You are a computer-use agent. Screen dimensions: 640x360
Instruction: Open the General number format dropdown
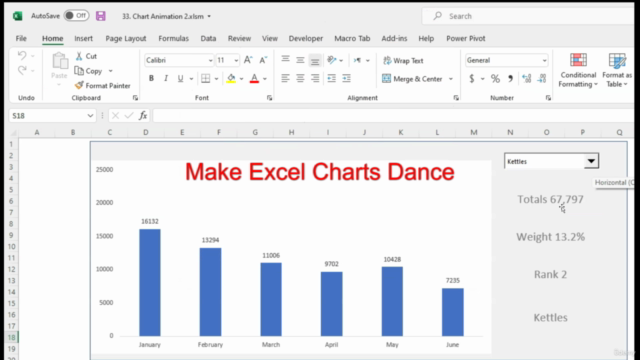click(x=544, y=60)
